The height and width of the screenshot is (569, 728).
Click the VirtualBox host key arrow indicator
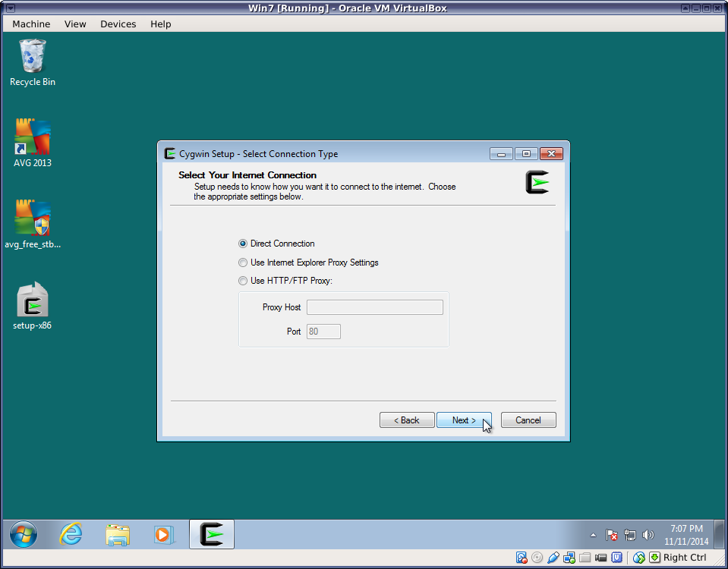click(x=654, y=558)
